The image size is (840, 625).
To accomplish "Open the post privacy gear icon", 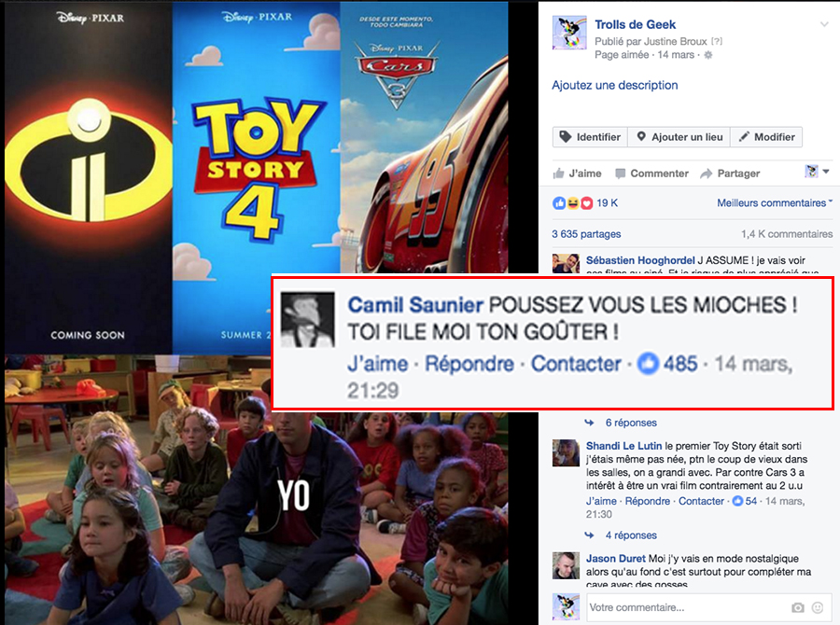I will point(708,55).
